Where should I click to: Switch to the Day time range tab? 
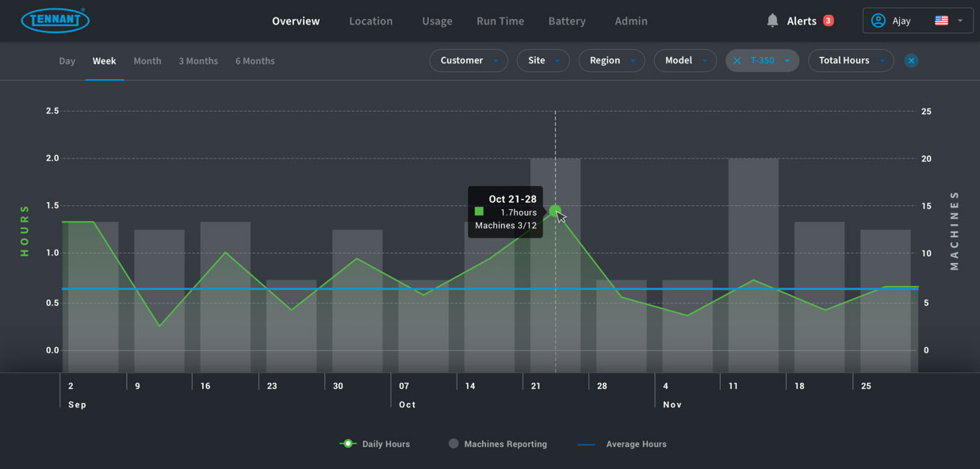[x=67, y=61]
